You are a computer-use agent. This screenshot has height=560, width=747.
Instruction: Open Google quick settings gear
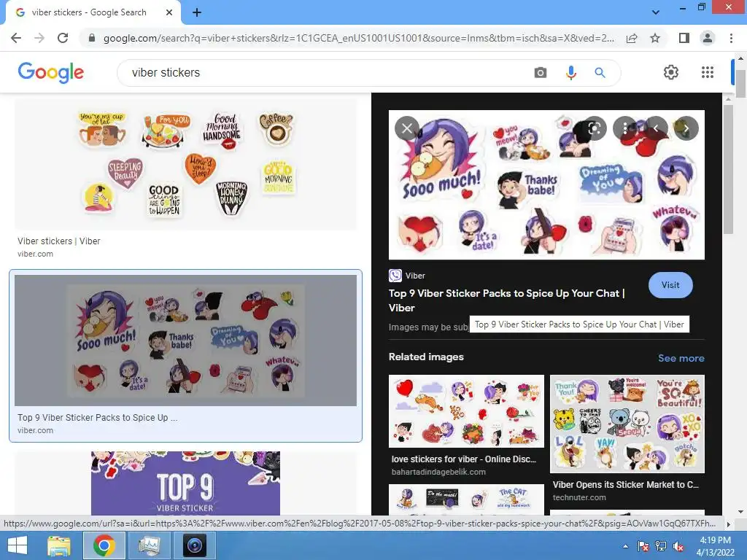671,72
